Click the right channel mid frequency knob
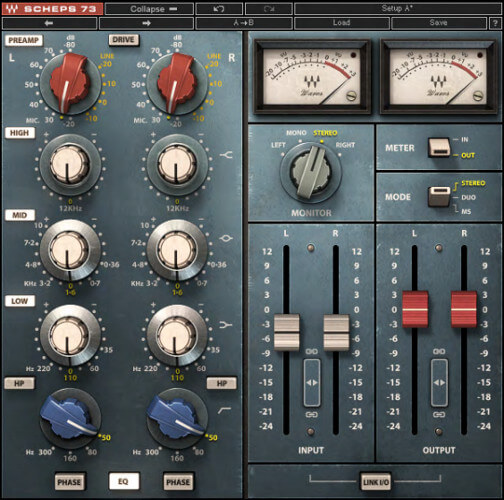 177,250
